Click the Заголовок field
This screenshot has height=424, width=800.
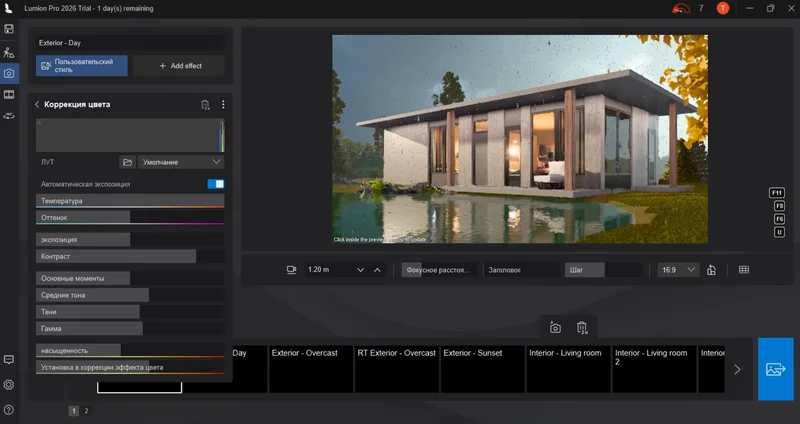point(521,270)
